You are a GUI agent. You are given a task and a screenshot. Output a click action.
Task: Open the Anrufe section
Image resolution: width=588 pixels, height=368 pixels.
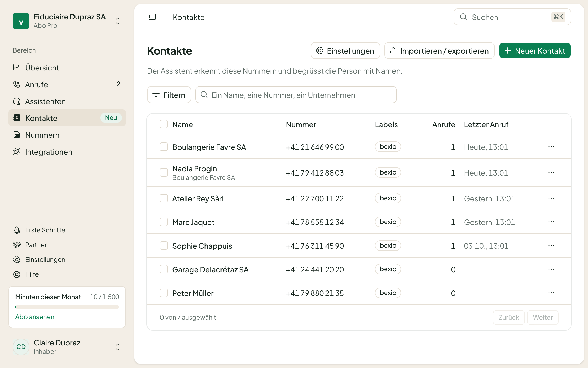pos(67,84)
